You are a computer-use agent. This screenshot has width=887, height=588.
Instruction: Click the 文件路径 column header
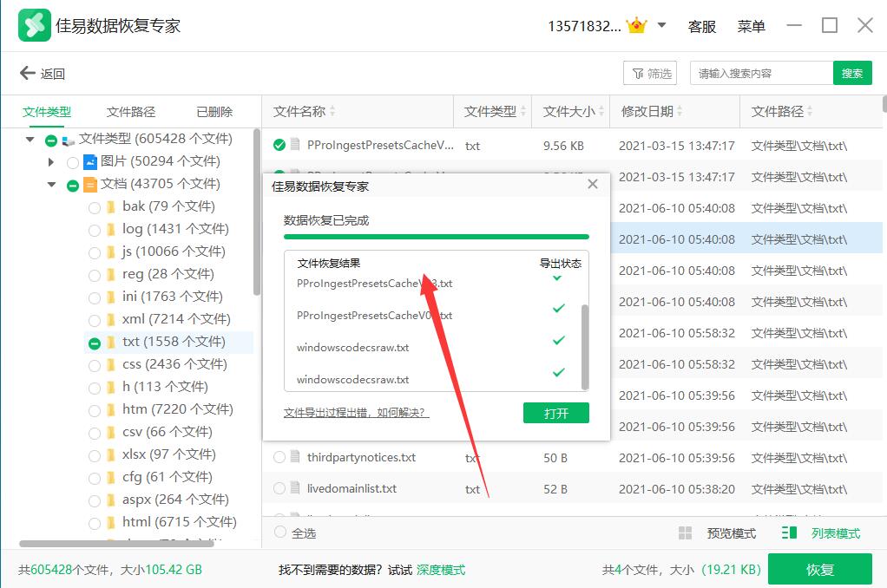coord(778,111)
